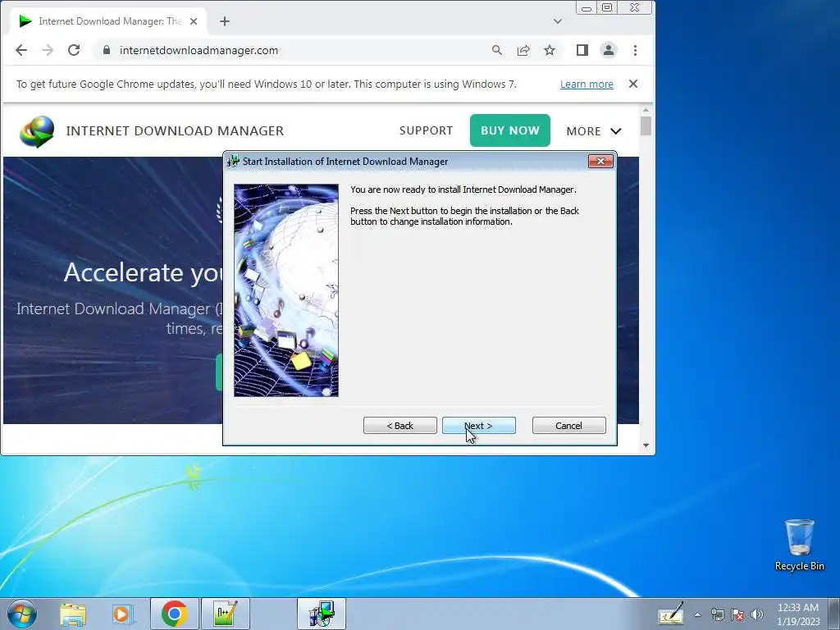The width and height of the screenshot is (840, 630).
Task: Dismiss the Chrome updates infobar
Action: [632, 84]
